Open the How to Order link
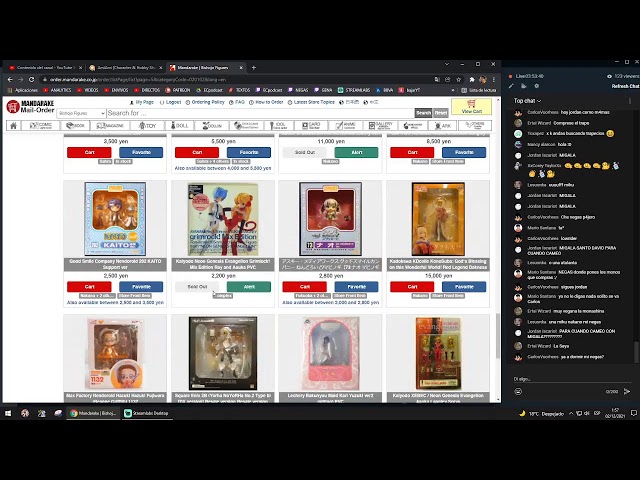 pos(266,102)
